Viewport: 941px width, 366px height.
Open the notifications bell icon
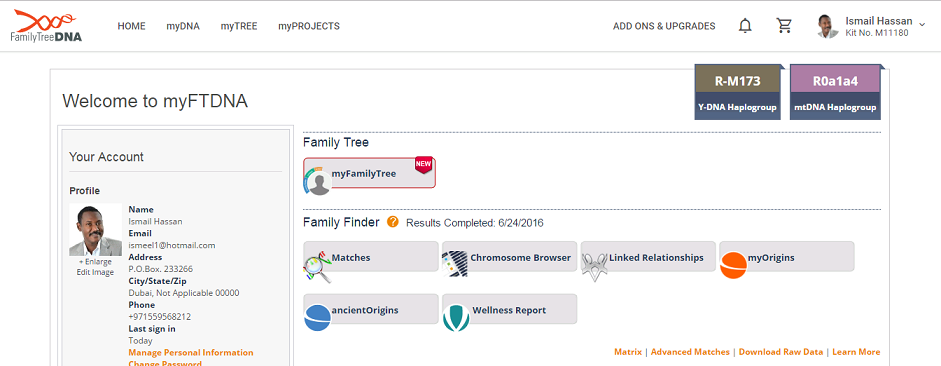tap(745, 26)
